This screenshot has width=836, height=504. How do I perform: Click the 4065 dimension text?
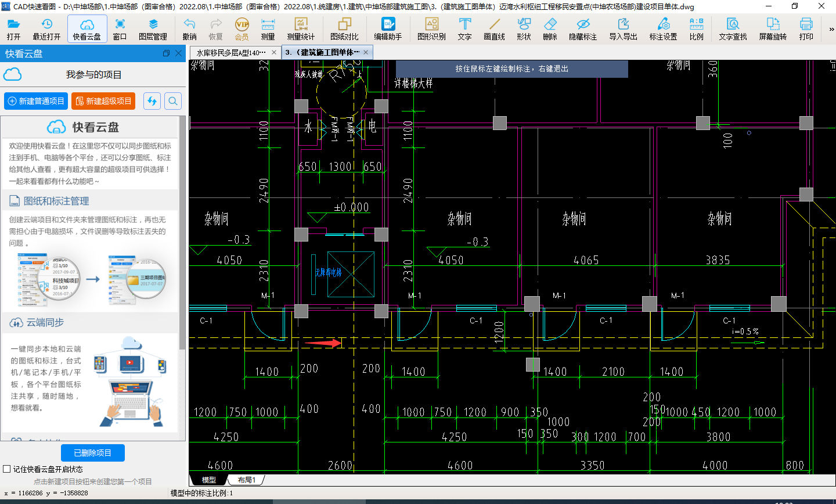click(x=586, y=260)
